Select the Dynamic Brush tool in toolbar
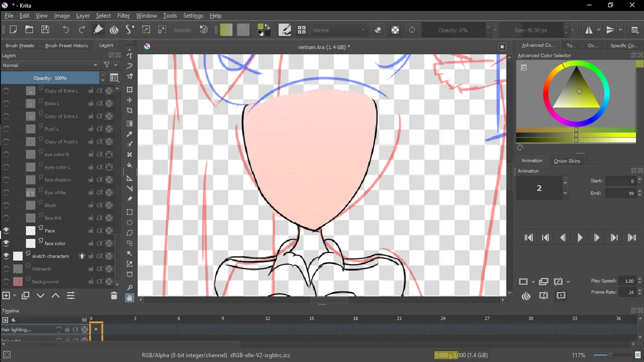 pyautogui.click(x=130, y=30)
